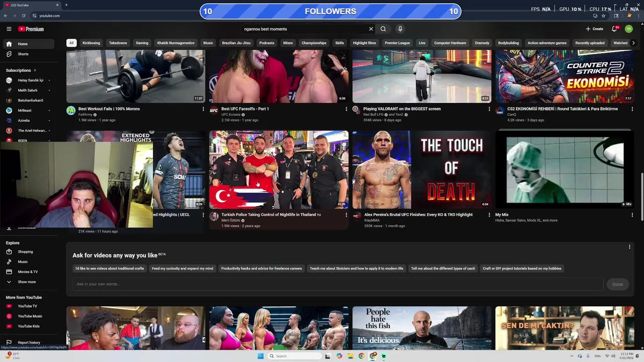
Task: Start voice search with microphone icon
Action: (x=400, y=29)
